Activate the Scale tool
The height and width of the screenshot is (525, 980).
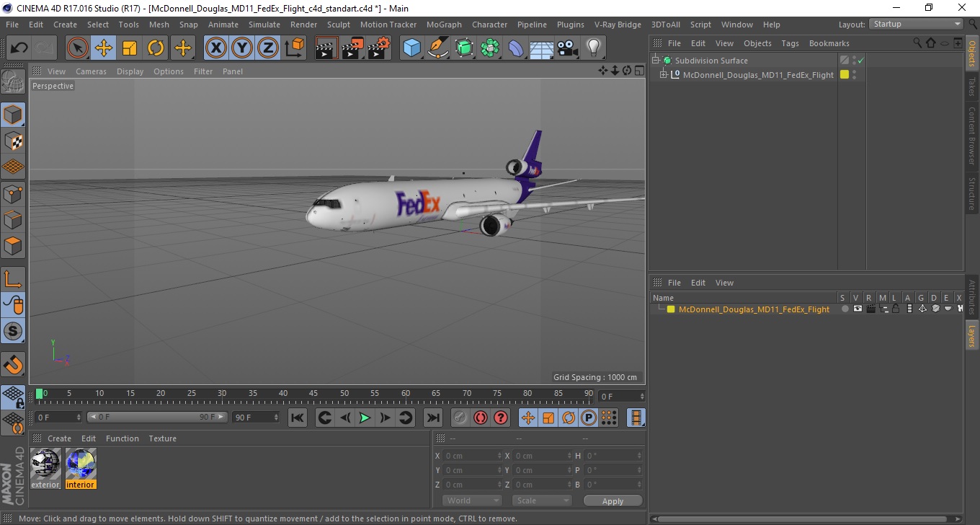[130, 48]
